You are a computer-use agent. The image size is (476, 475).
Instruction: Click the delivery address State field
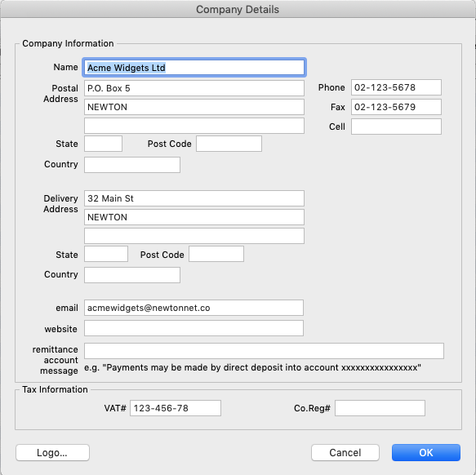(106, 254)
